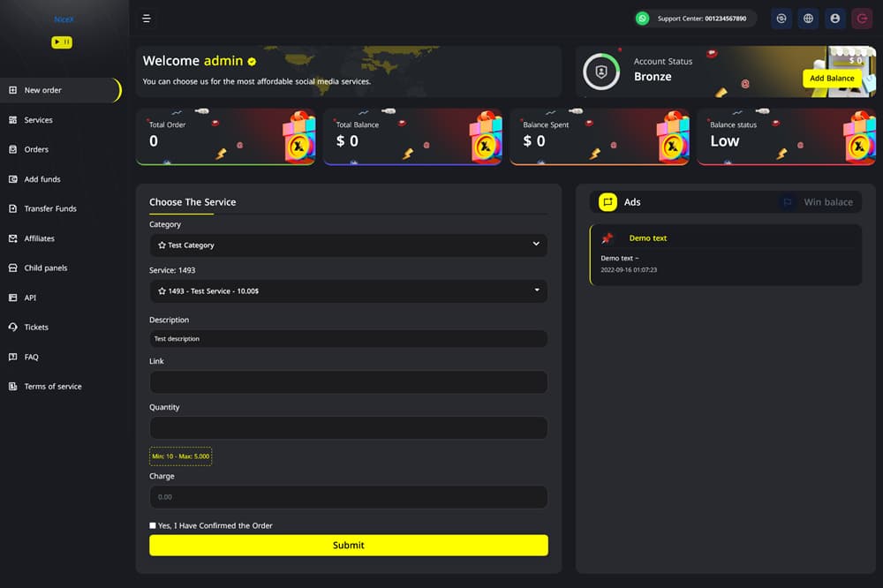This screenshot has width=883, height=588.
Task: Tick the 'Yes, I Have Confirmed the Order' checkbox
Action: pos(153,525)
